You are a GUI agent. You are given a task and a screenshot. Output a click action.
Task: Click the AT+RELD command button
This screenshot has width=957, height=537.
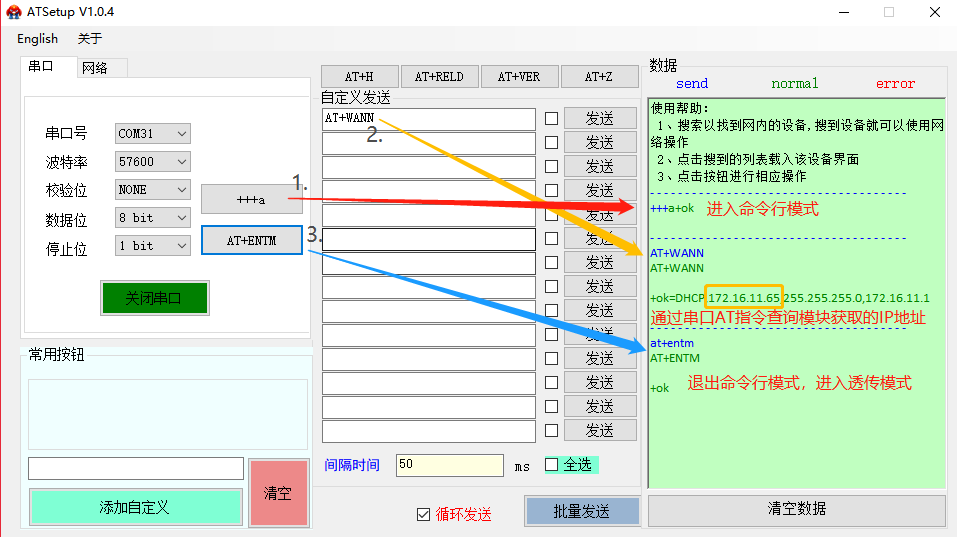(439, 77)
